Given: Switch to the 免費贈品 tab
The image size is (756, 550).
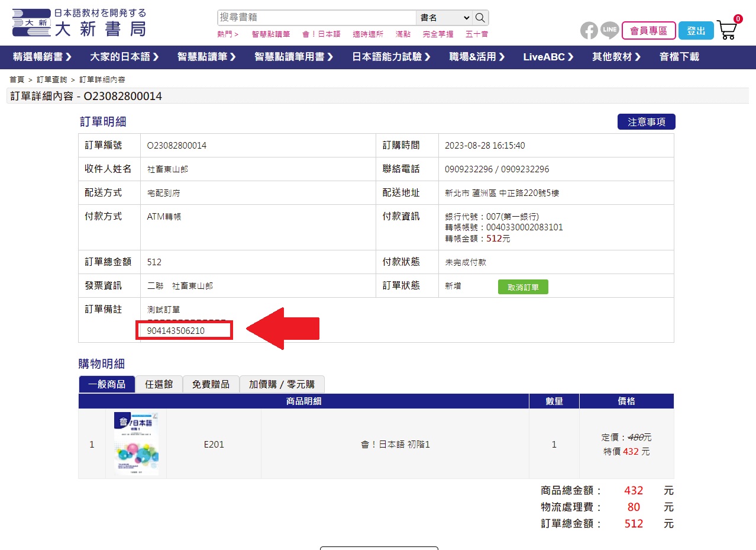Looking at the screenshot, I should pyautogui.click(x=211, y=384).
